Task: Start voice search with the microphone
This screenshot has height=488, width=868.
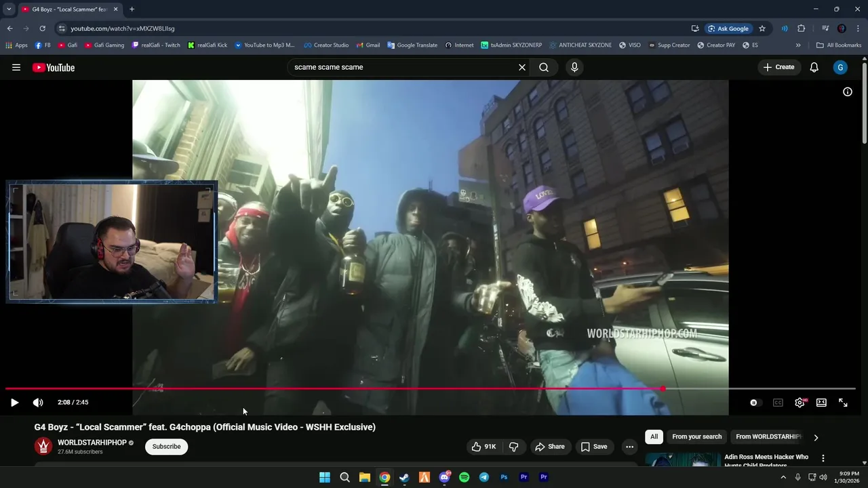Action: point(574,67)
